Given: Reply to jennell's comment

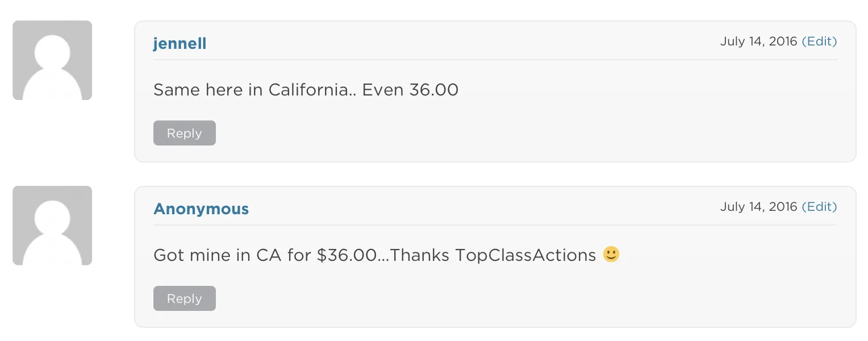Looking at the screenshot, I should (185, 133).
